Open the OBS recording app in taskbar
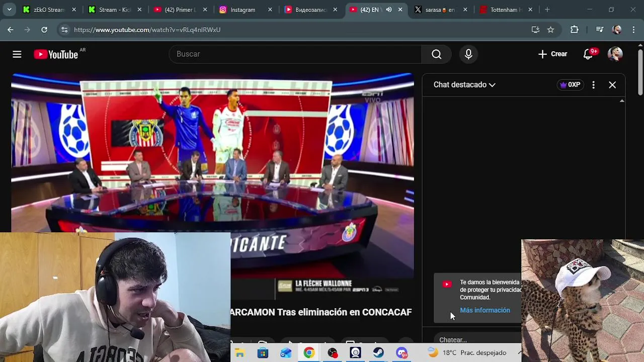 click(x=332, y=353)
